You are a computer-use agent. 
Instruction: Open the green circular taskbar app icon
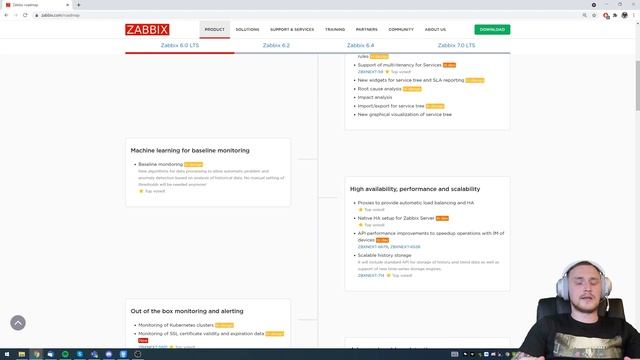(x=65, y=354)
